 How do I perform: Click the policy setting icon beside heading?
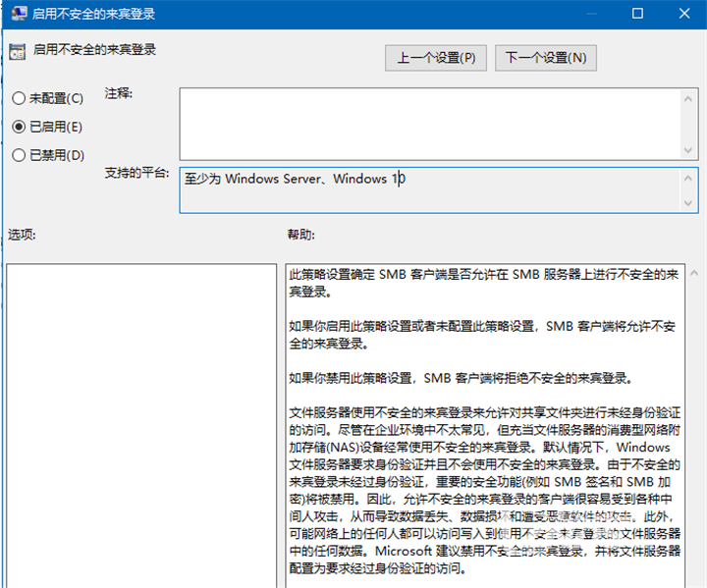(x=17, y=52)
